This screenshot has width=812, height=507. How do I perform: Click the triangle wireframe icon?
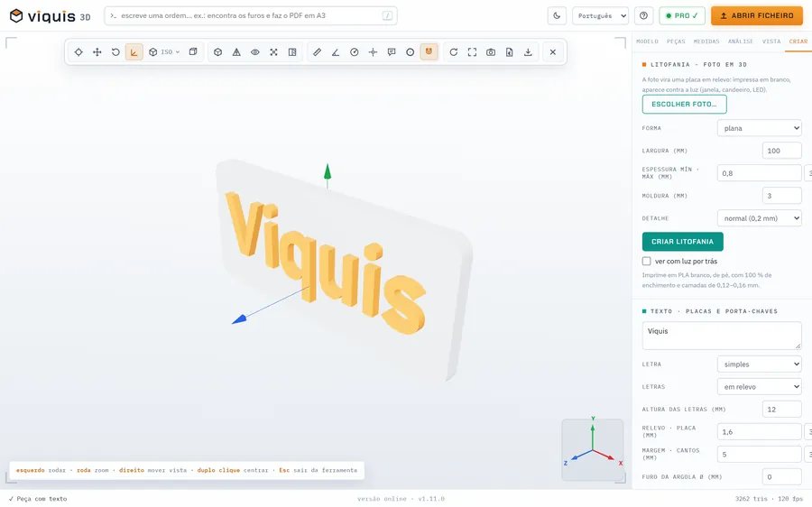[236, 51]
